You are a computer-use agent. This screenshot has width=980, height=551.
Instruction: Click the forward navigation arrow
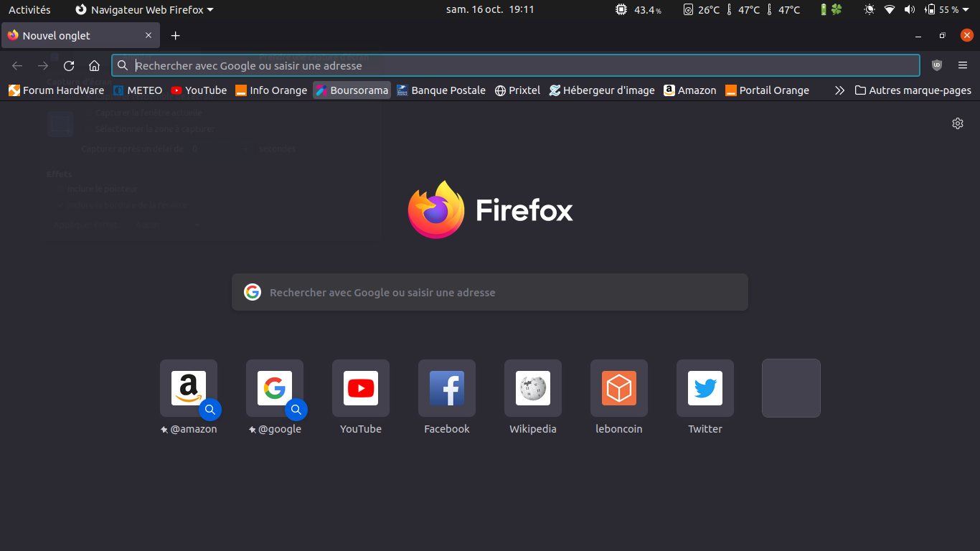click(43, 65)
